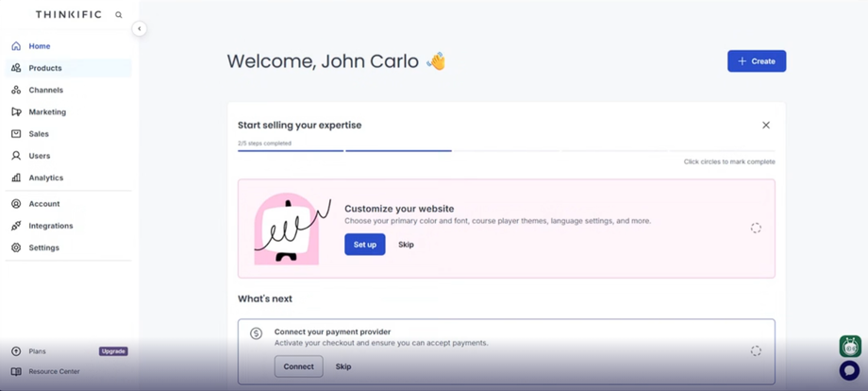Click the Home house icon
Screen dimensions: 868x391
coord(16,46)
